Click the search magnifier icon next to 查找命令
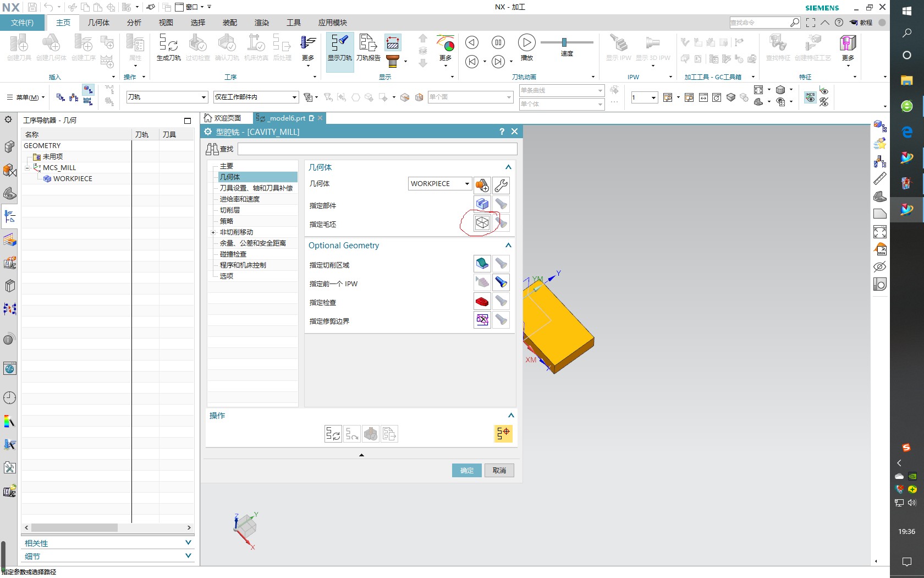 pyautogui.click(x=795, y=23)
